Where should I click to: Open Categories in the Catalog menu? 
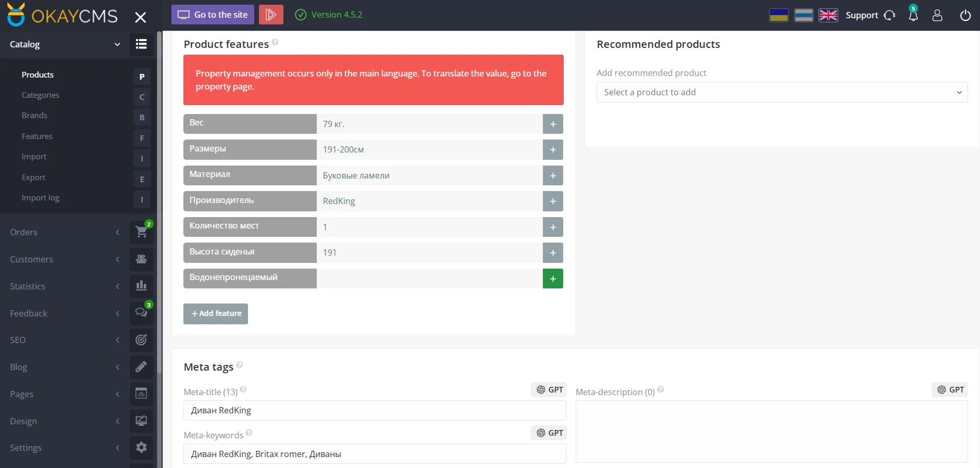pyautogui.click(x=40, y=95)
